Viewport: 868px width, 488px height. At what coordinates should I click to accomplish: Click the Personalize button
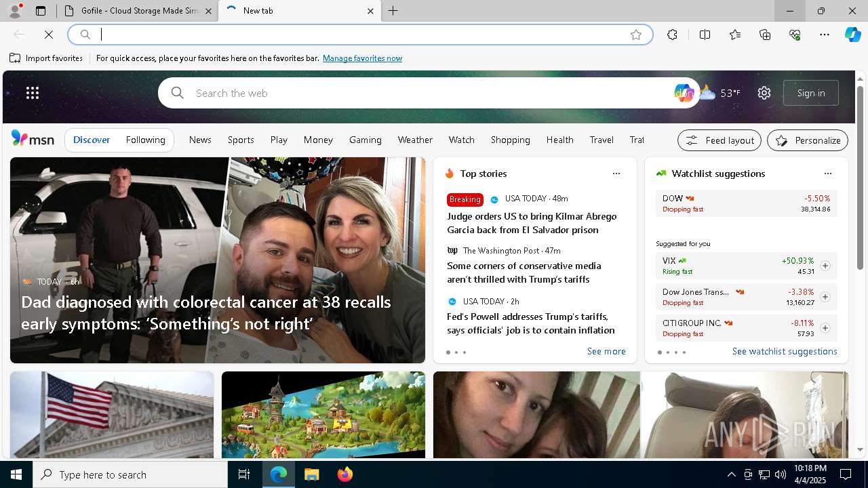(808, 140)
